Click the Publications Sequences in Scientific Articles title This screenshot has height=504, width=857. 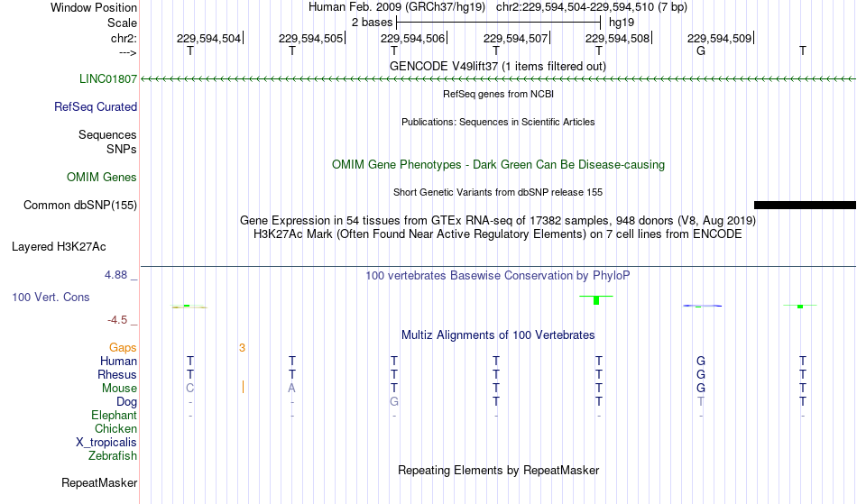498,122
